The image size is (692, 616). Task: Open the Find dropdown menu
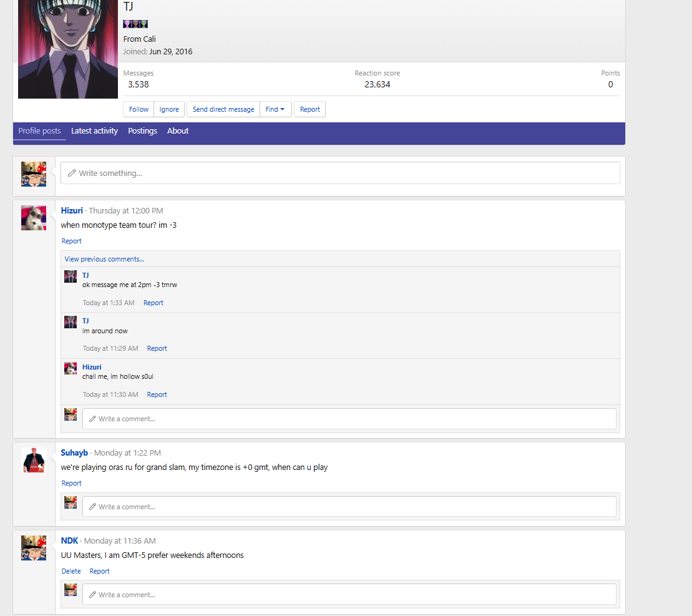pos(275,109)
